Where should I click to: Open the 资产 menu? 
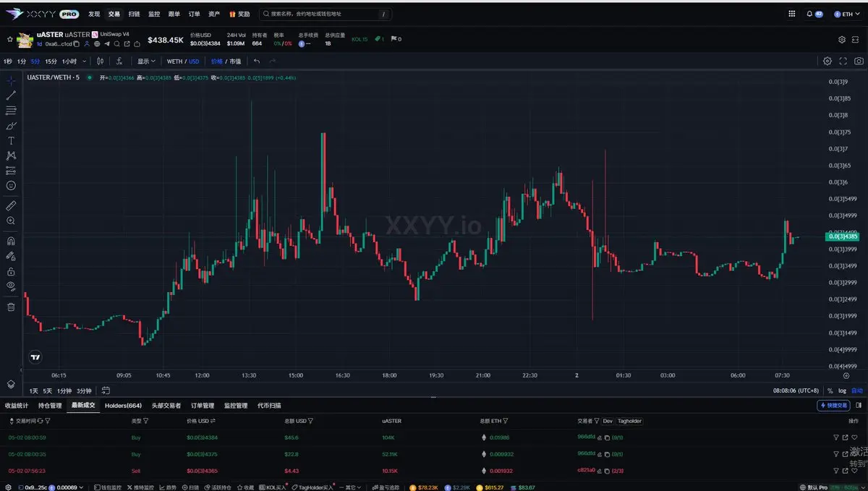click(214, 14)
